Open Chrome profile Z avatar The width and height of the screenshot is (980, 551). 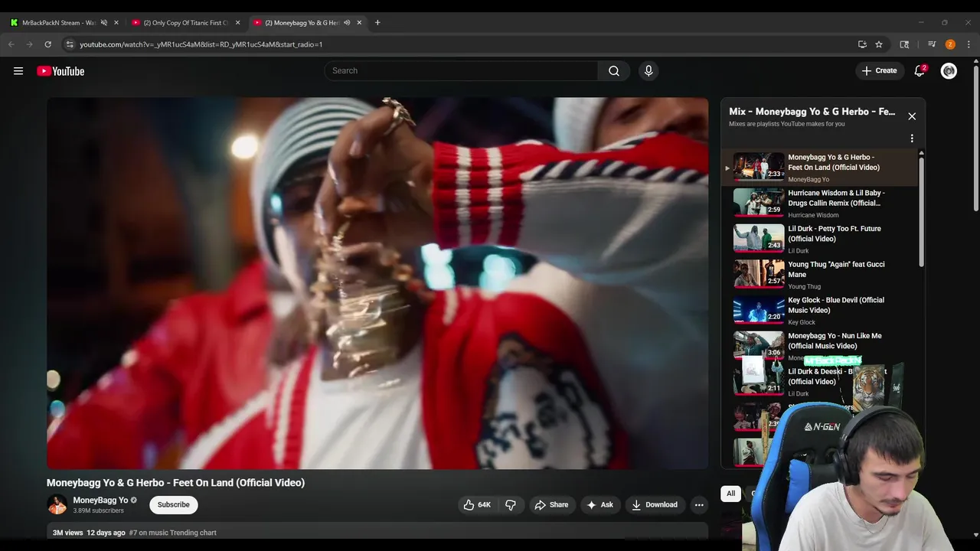[950, 44]
